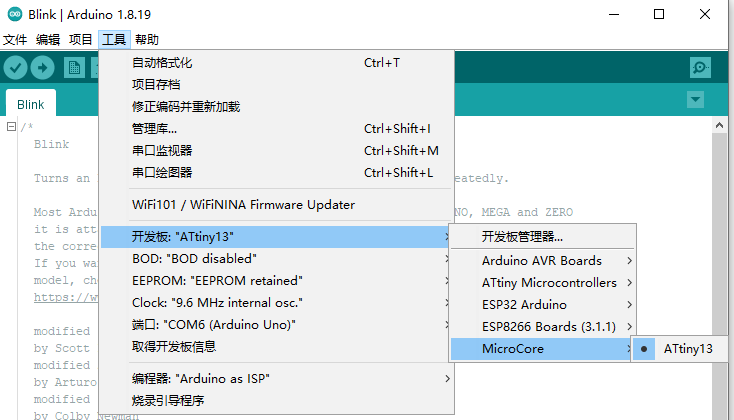Click the Upload arrow toolbar button

click(43, 68)
